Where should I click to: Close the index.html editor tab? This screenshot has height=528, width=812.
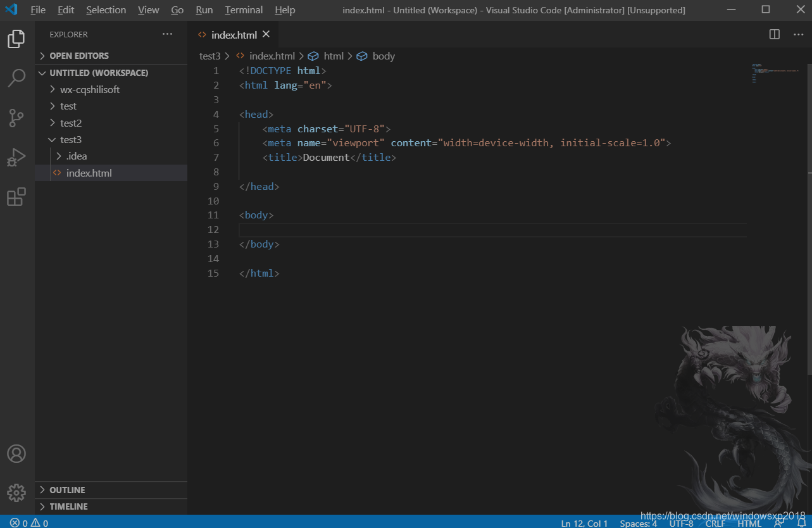coord(266,34)
